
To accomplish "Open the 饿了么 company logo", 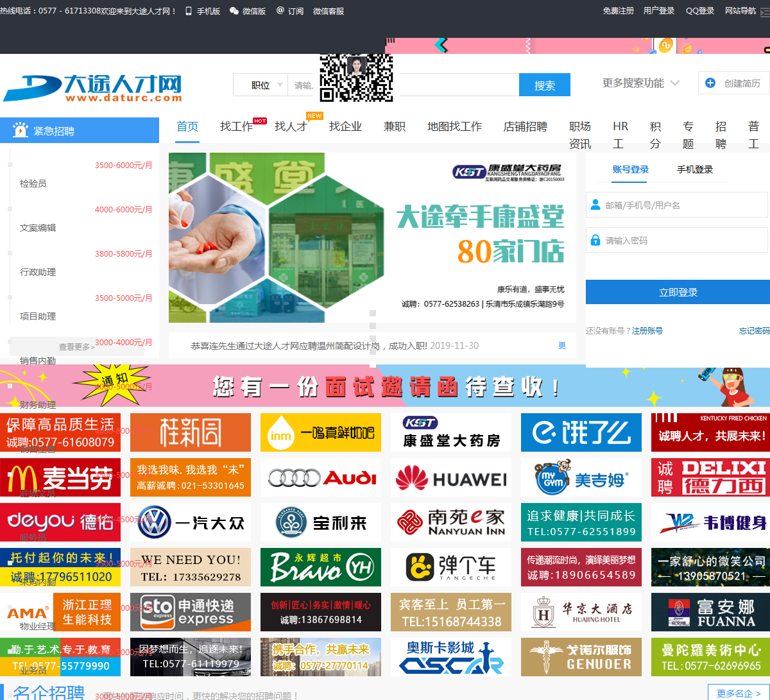I will 581,432.
